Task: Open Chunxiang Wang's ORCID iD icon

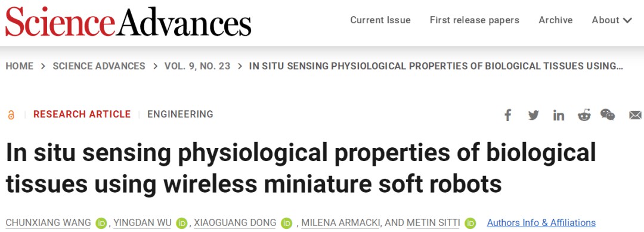Action: pos(101,223)
